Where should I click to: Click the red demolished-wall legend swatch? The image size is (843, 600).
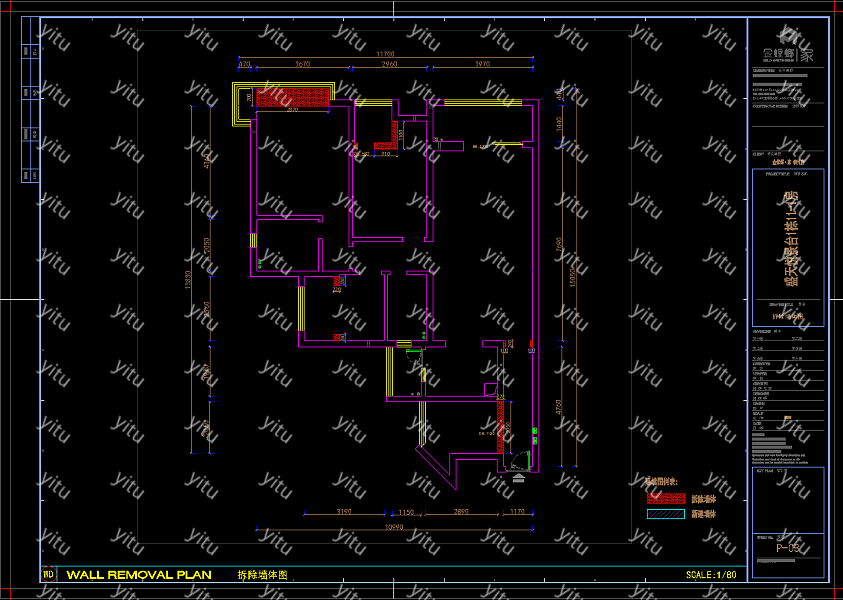(667, 498)
